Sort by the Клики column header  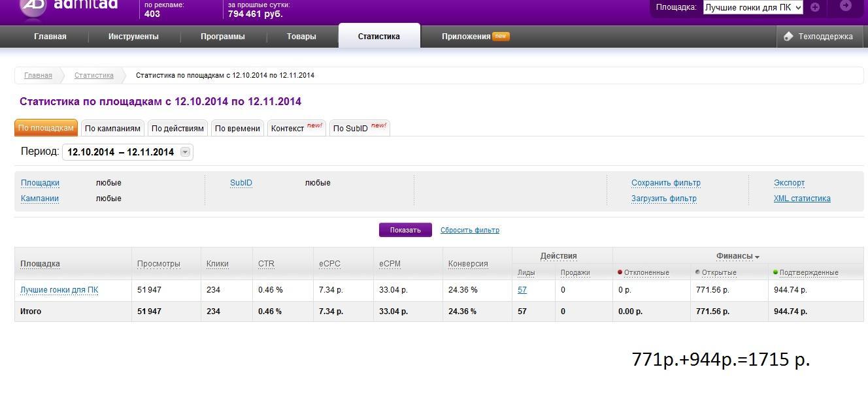pyautogui.click(x=218, y=264)
